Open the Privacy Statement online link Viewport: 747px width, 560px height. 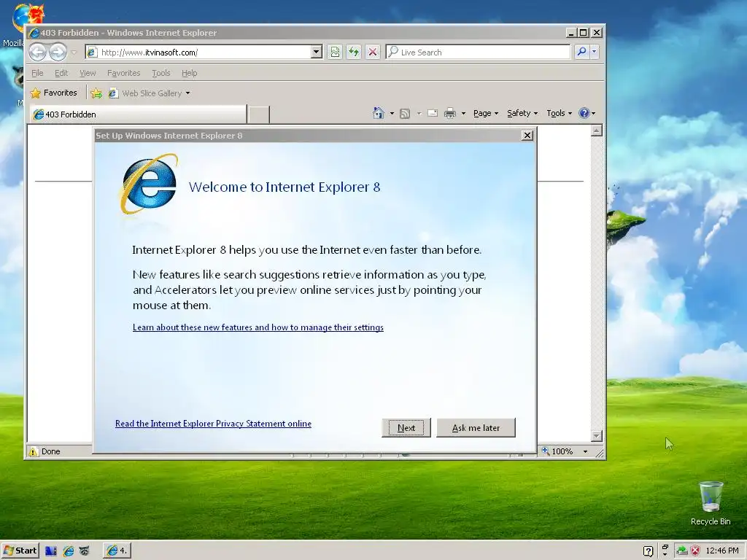point(214,424)
